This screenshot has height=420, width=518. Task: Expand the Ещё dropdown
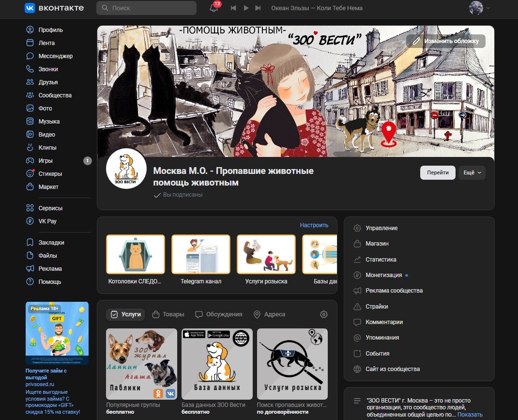(472, 172)
